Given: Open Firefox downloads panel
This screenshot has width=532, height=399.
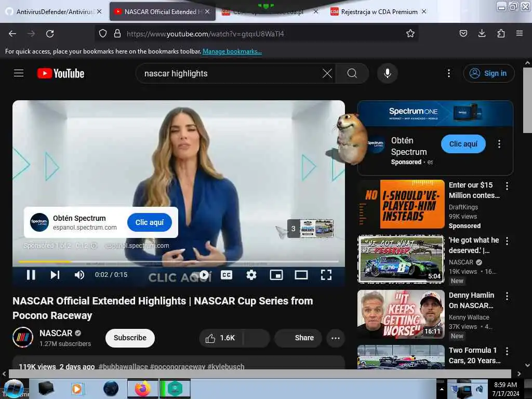Looking at the screenshot, I should 482,33.
